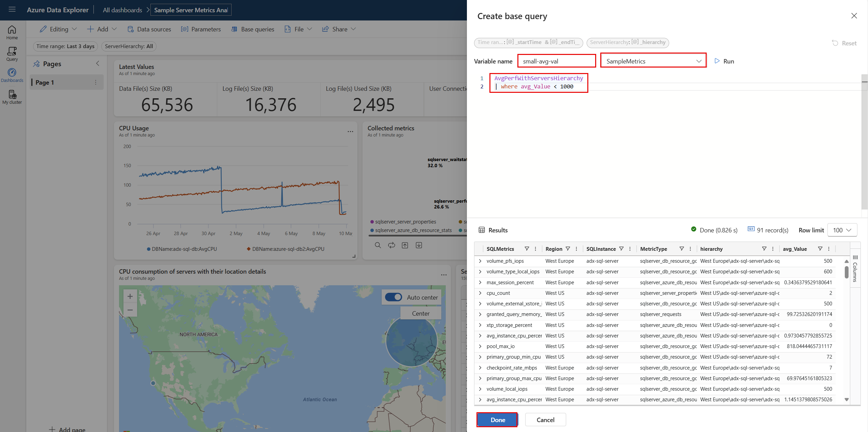Open Base queries in the toolbar
This screenshot has height=432, width=868.
click(x=253, y=29)
